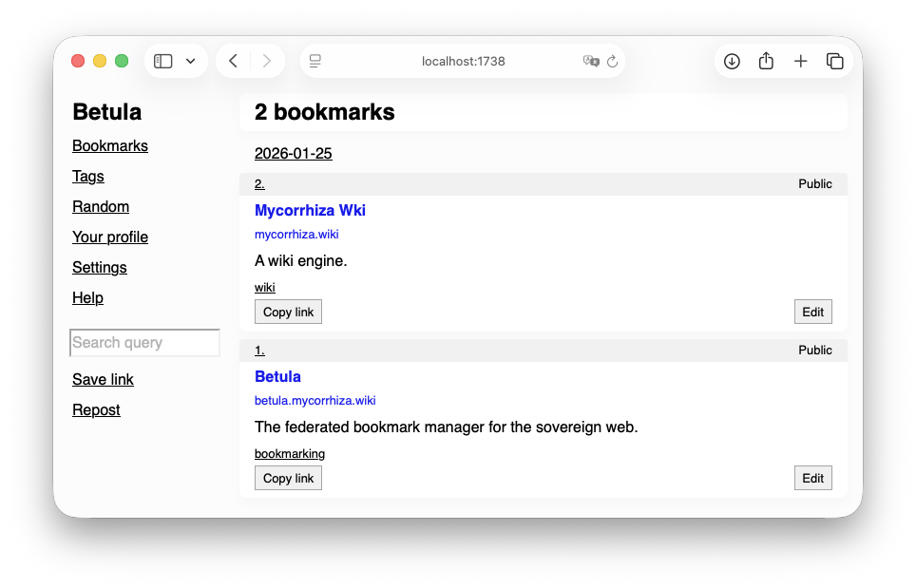
Task: Edit the Betula bookmark
Action: (x=812, y=478)
